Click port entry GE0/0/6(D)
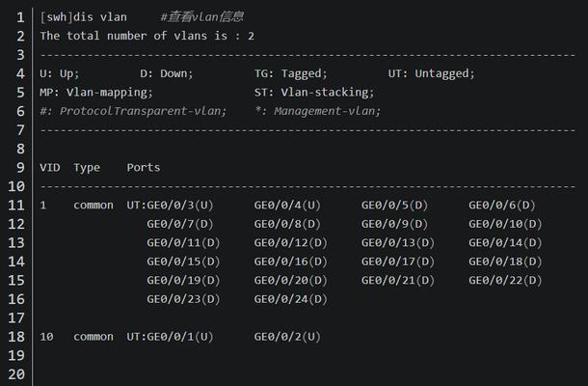 click(x=502, y=205)
